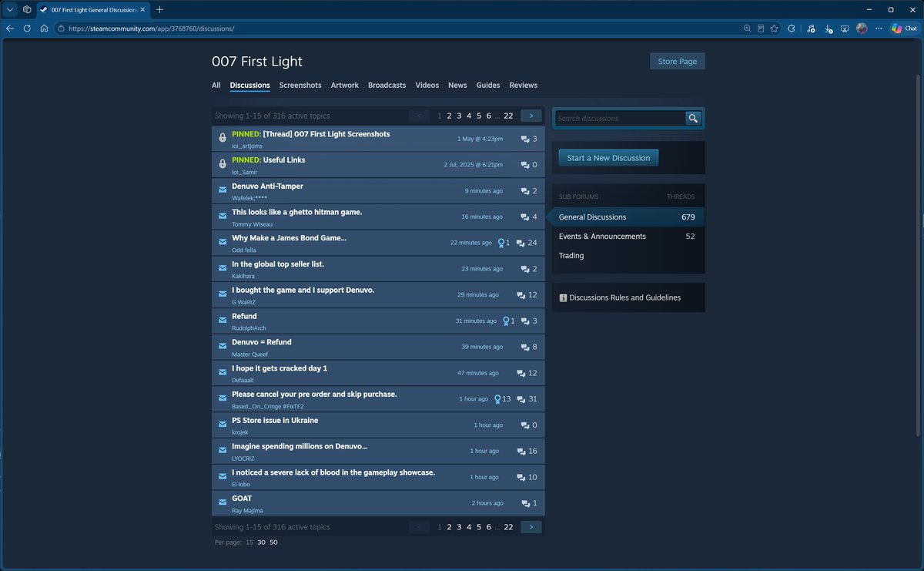924x571 pixels.
Task: Go to next page using top arrow button
Action: point(531,116)
